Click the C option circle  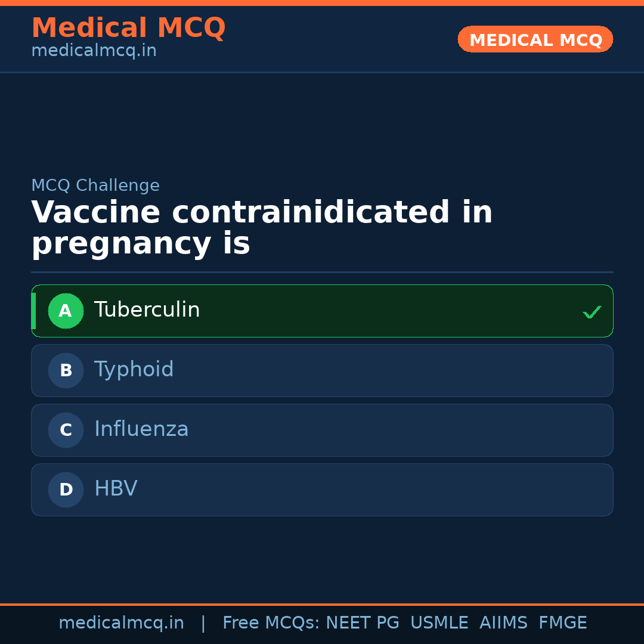click(x=66, y=430)
